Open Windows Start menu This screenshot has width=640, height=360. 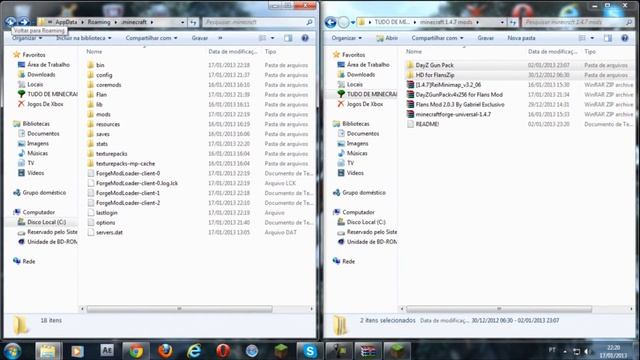12,351
